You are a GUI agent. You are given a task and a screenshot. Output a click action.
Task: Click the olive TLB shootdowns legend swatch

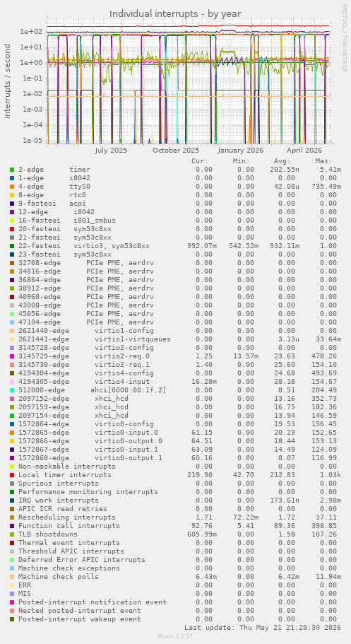12,534
